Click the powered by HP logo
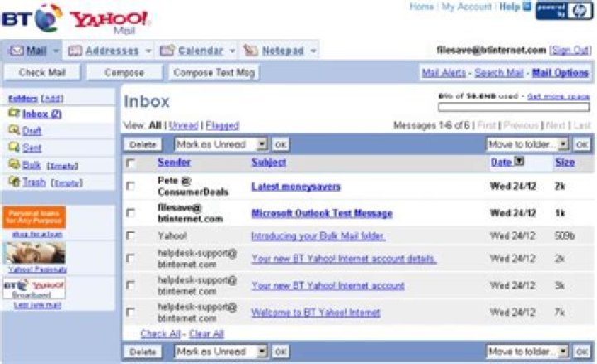The width and height of the screenshot is (597, 364). pos(564,11)
